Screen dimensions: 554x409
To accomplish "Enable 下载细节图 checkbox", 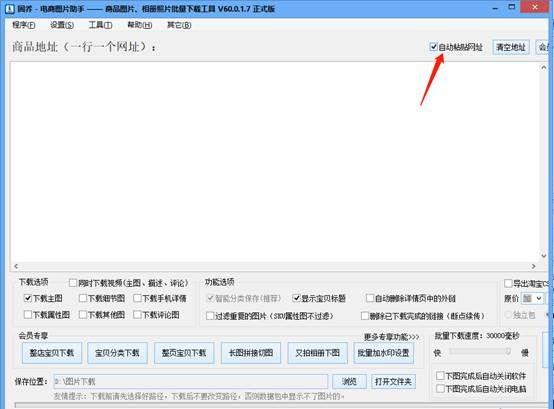I will point(83,298).
